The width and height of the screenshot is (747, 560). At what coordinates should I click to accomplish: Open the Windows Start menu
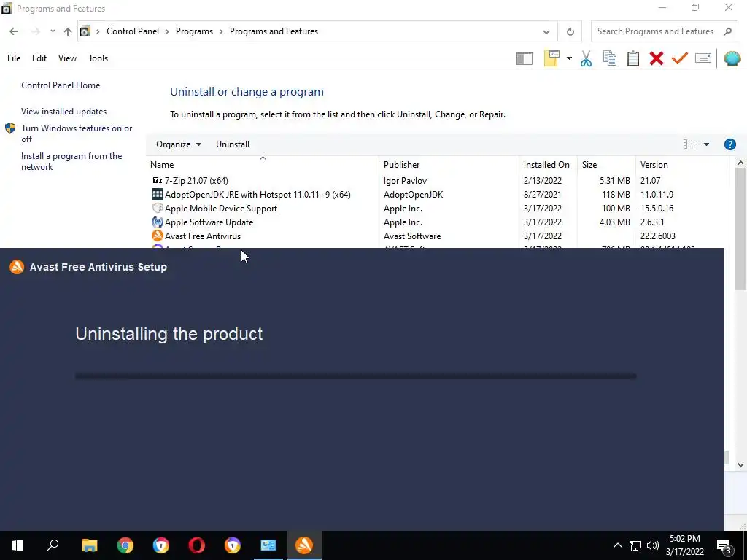(18, 545)
